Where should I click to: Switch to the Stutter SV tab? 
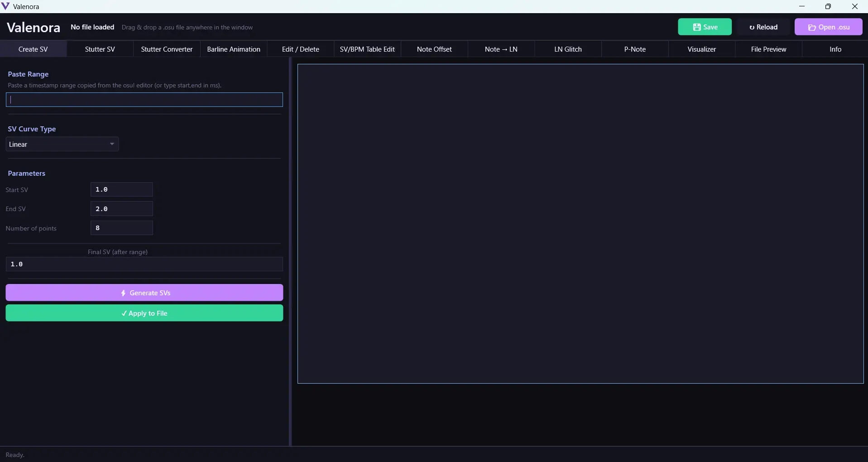click(x=100, y=49)
